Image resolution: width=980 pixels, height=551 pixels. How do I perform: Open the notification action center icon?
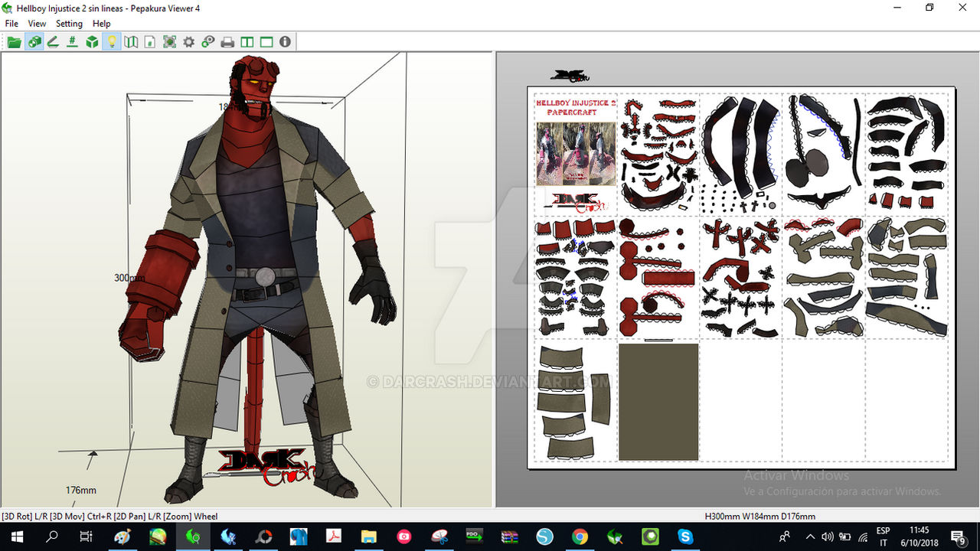pyautogui.click(x=957, y=537)
